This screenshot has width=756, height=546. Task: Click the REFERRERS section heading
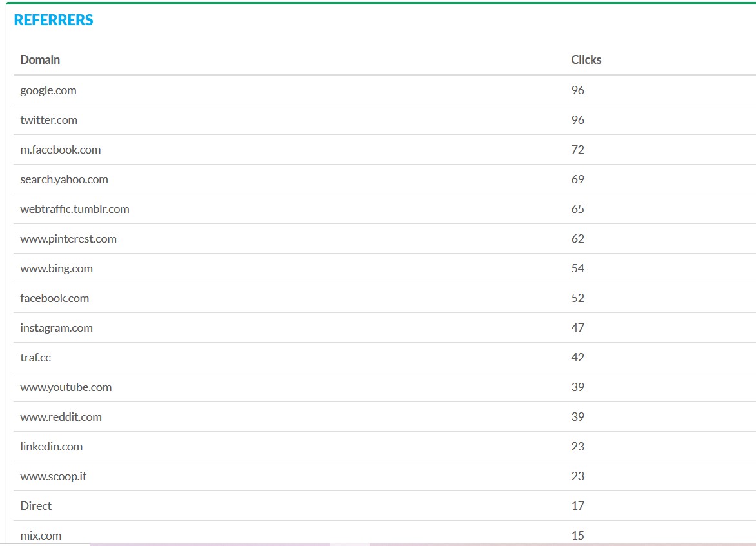pyautogui.click(x=54, y=20)
